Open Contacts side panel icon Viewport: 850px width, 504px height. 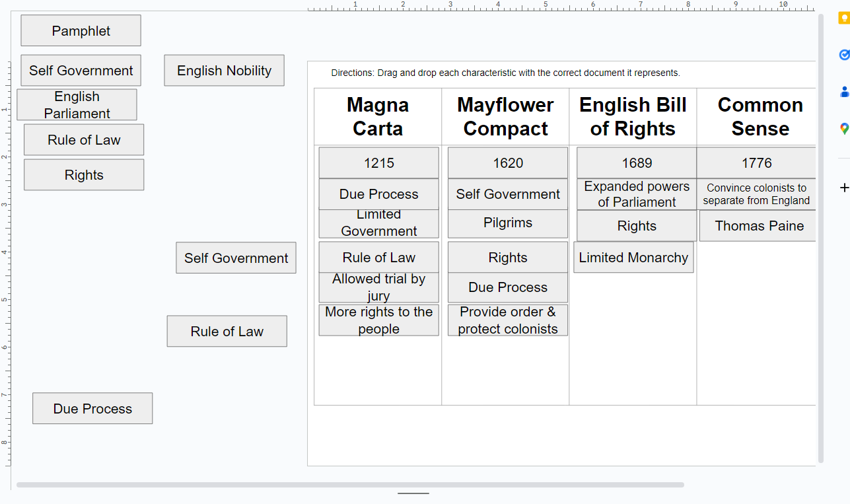coord(843,92)
